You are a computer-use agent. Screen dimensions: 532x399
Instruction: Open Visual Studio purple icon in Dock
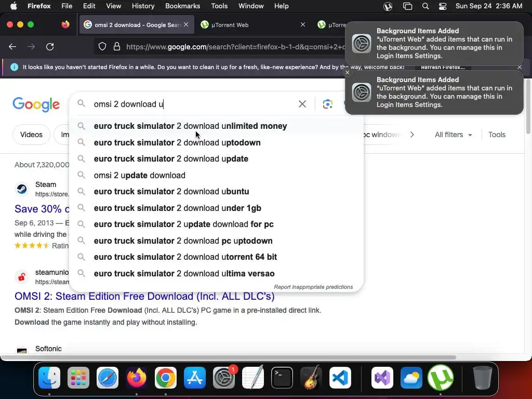[x=382, y=378]
